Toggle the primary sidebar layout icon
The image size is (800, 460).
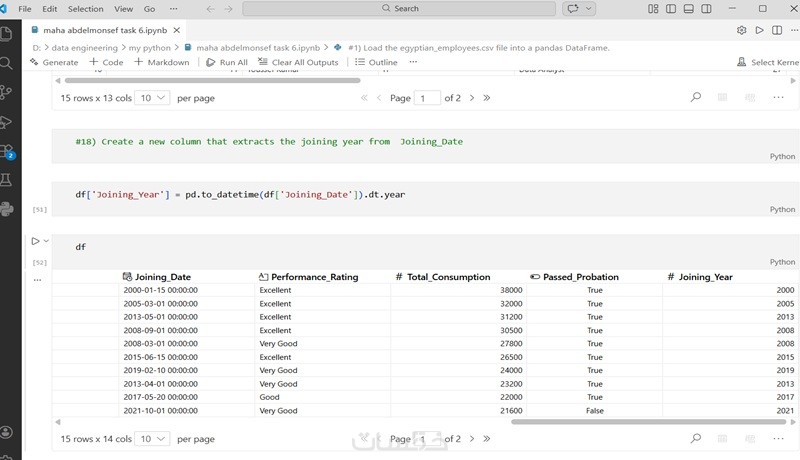(x=671, y=9)
